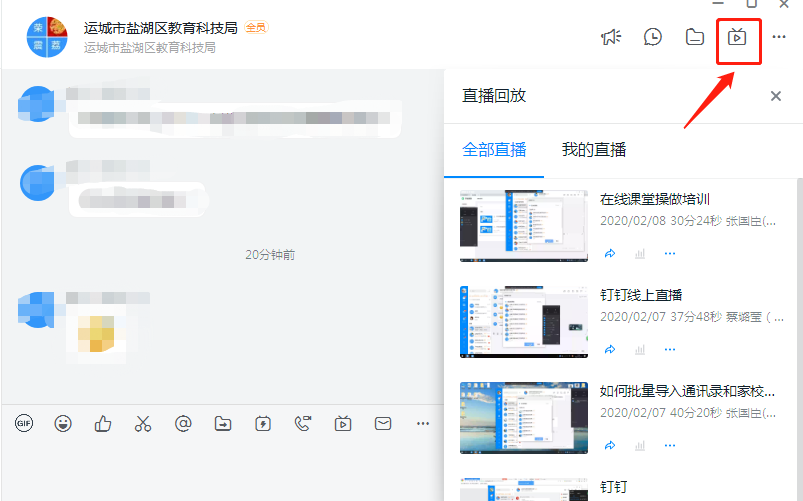This screenshot has height=501, width=803.
Task: Click the group name 运城市盐湖区教育科技局 title
Action: click(161, 28)
